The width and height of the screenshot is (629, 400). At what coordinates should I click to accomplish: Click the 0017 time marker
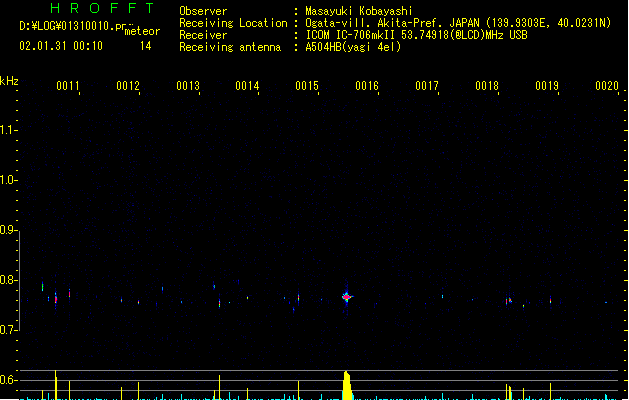[x=427, y=86]
